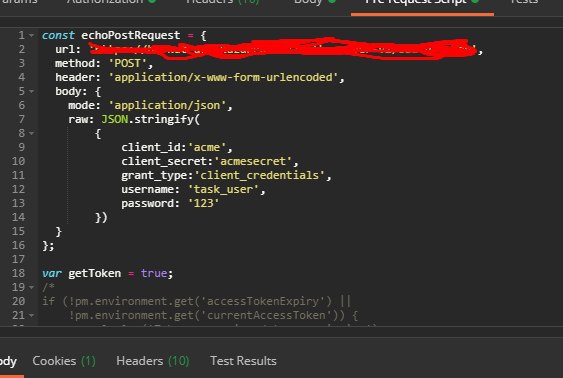Image resolution: width=563 pixels, height=378 pixels.
Task: Click line number 17 in the gutter
Action: click(18, 259)
